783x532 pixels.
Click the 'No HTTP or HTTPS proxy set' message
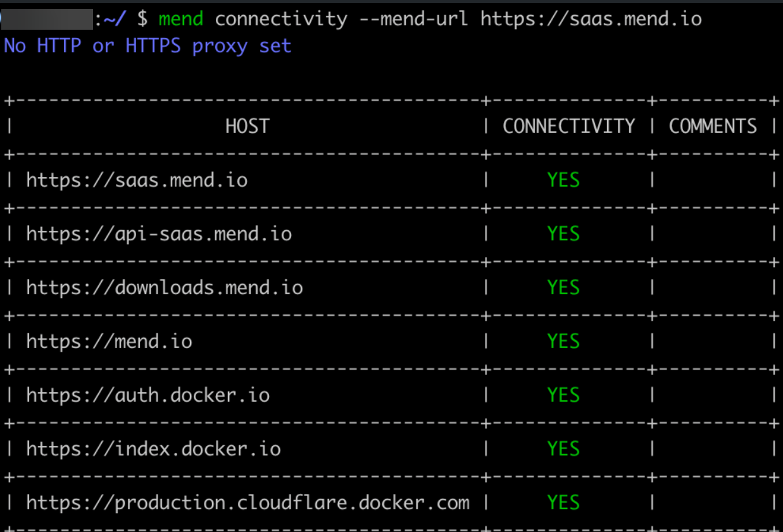point(147,46)
